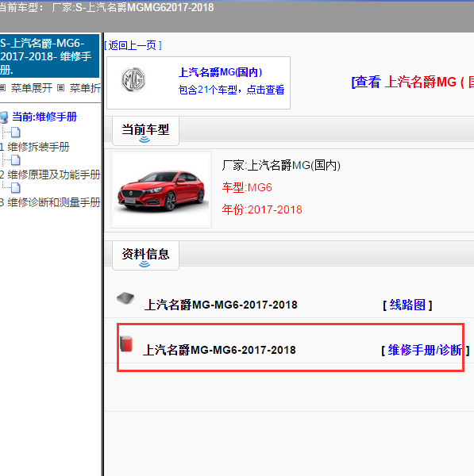Viewport: 474px width, 476px height.
Task: Open tree item 3 维修诊断和测量手册
Action: point(50,202)
